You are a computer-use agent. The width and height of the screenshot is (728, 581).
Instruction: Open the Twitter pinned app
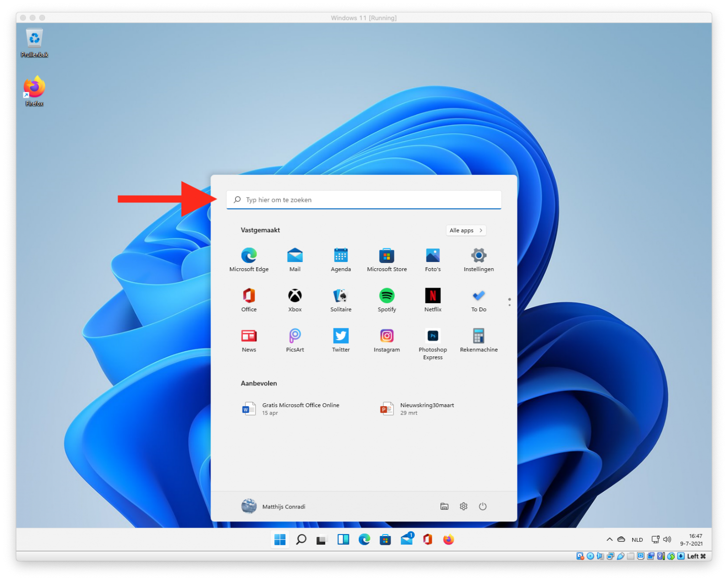pos(341,336)
